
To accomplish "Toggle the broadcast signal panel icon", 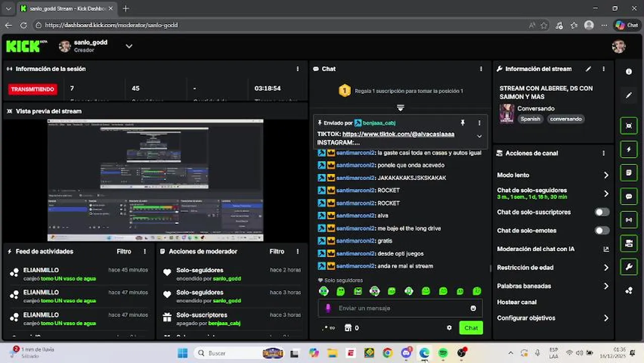I will [x=629, y=220].
